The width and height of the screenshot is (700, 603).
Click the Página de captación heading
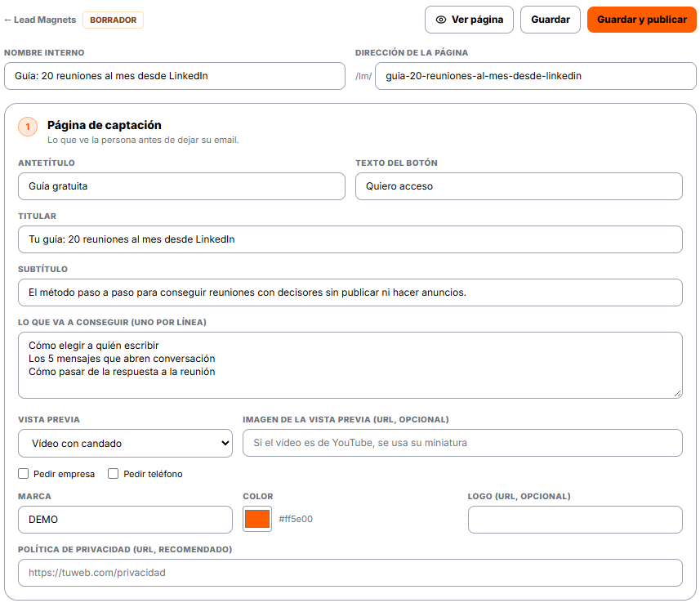coord(105,125)
